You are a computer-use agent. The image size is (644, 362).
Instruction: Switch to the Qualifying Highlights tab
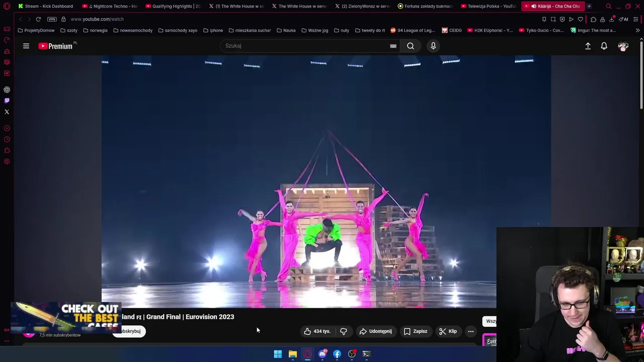pos(173,6)
